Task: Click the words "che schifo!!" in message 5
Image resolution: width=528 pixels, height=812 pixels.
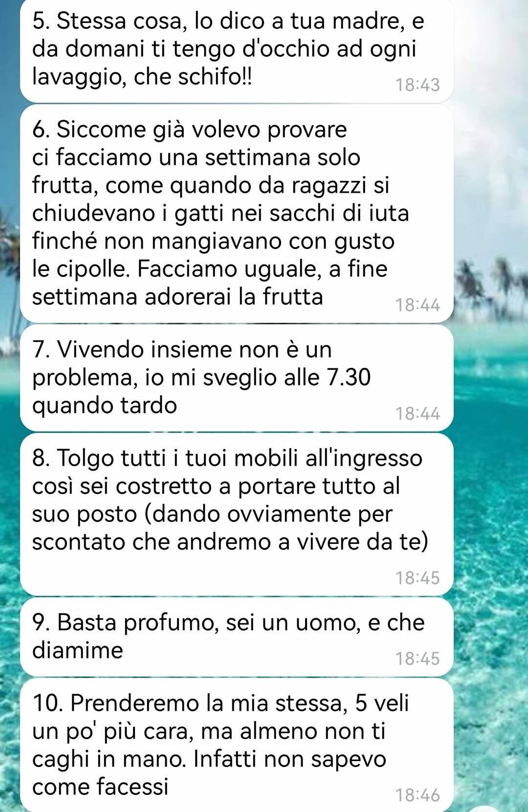Action: point(193,77)
